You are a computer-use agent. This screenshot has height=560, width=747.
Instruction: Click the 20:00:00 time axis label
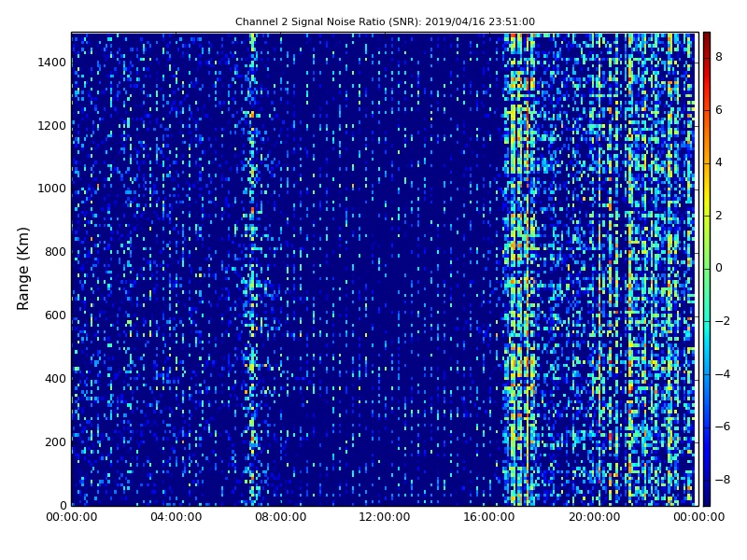595,517
